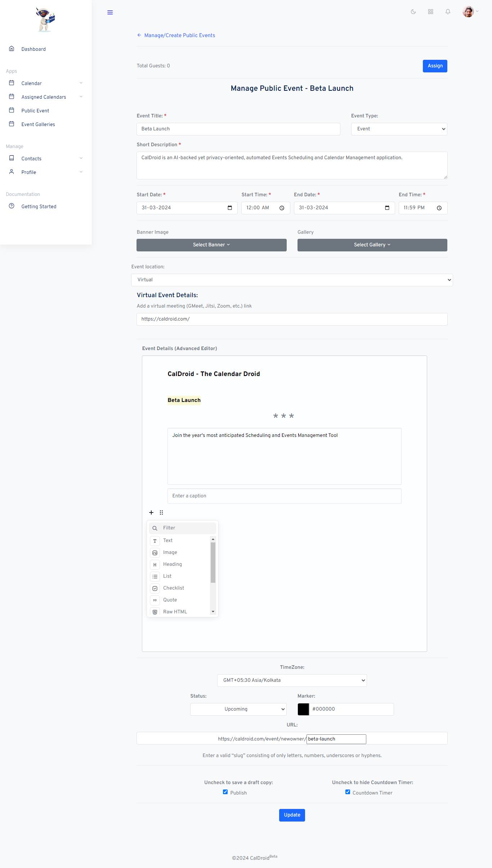Open the apps grid icon
Viewport: 492px width, 868px height.
(x=431, y=12)
